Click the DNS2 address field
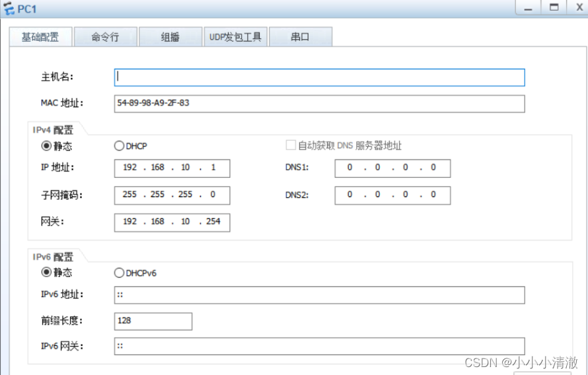Image resolution: width=588 pixels, height=375 pixels. pos(392,195)
